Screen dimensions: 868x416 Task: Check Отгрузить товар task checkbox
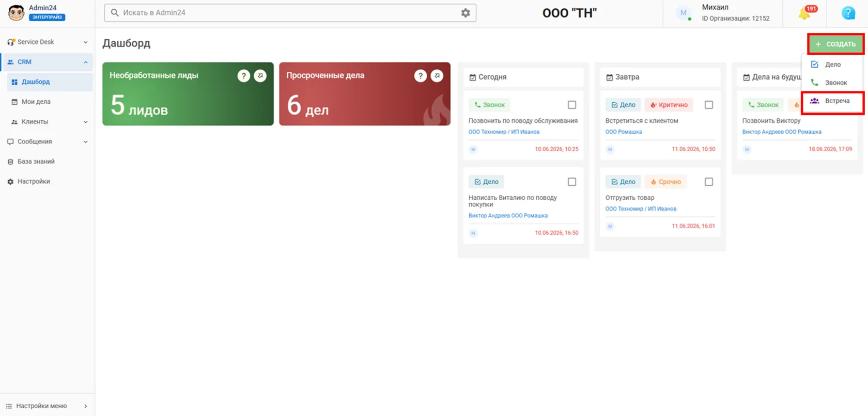(709, 182)
